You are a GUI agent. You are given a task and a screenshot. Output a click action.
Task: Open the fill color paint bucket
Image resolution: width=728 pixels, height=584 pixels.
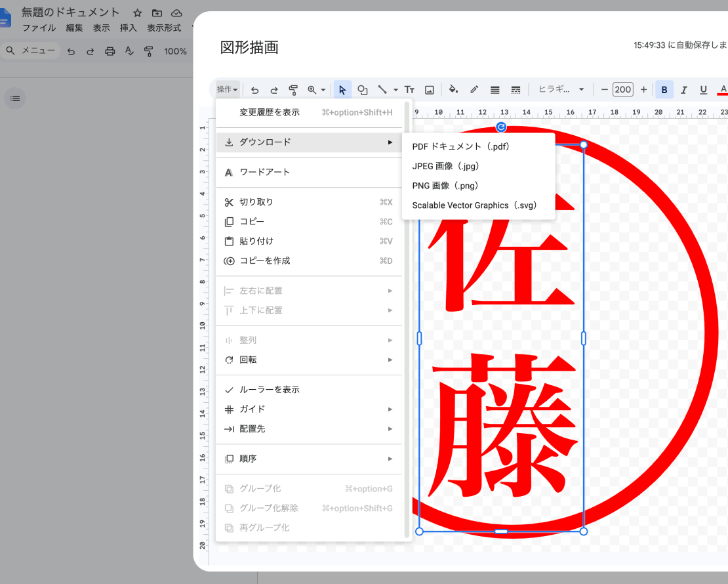tap(453, 89)
